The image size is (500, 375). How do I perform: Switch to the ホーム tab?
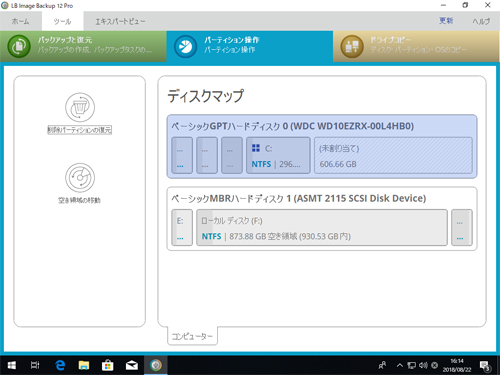[x=21, y=21]
